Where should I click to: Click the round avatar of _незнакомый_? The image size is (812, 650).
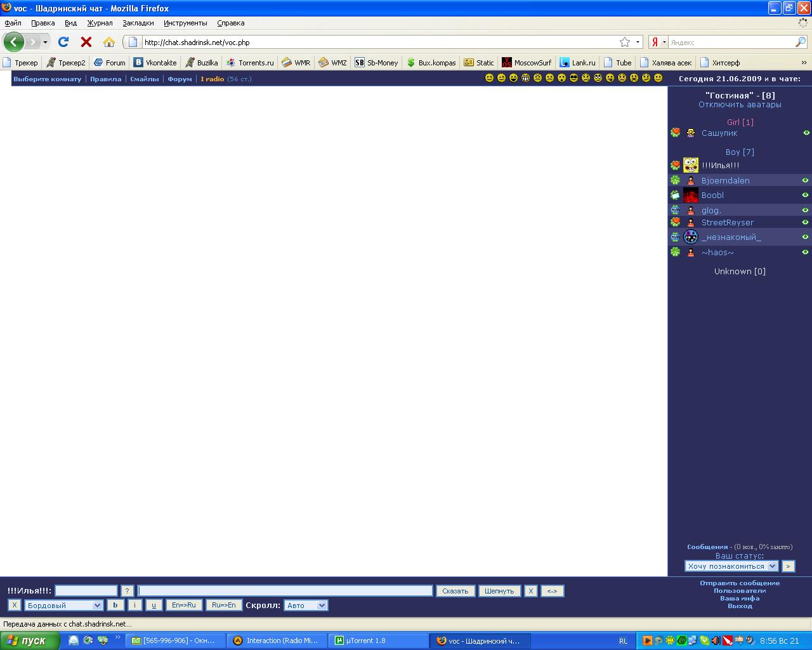pyautogui.click(x=691, y=237)
